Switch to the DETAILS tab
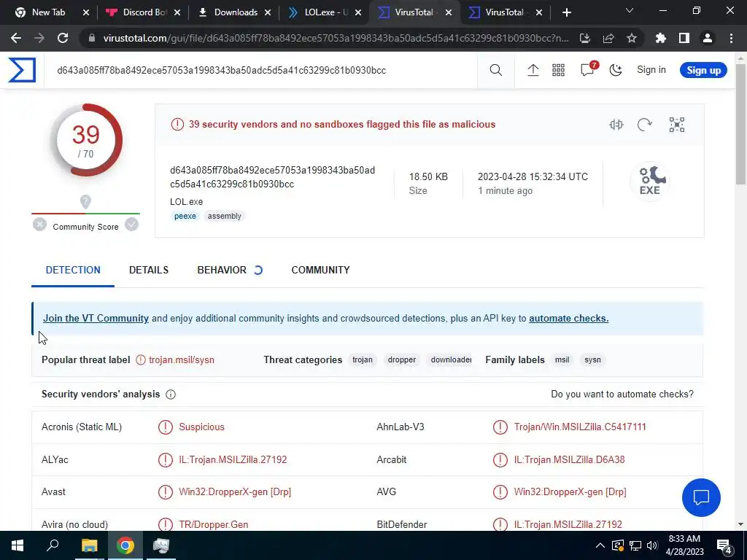 tap(149, 270)
